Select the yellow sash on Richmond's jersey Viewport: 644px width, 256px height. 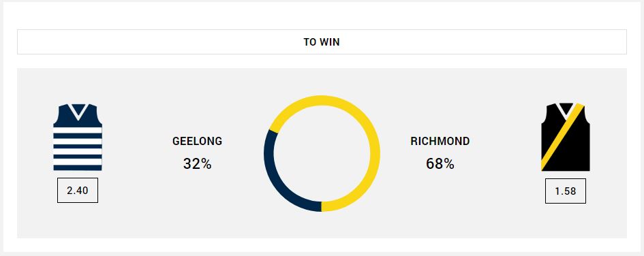point(562,137)
